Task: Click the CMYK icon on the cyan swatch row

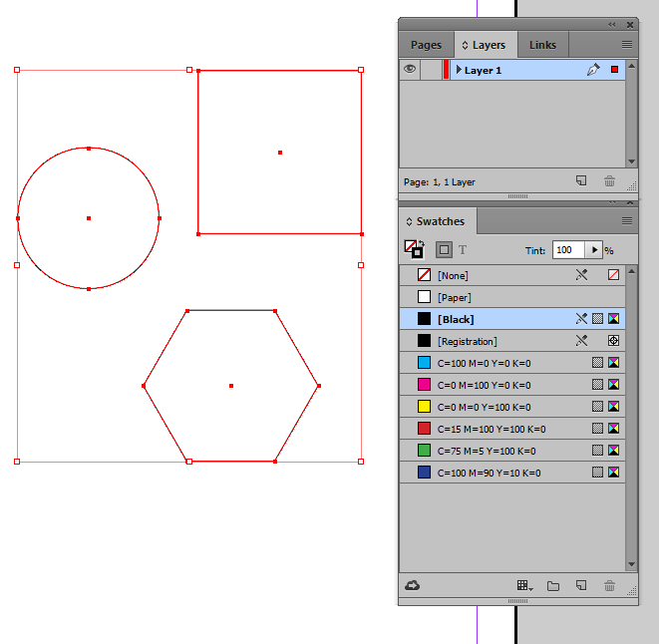Action: (613, 362)
